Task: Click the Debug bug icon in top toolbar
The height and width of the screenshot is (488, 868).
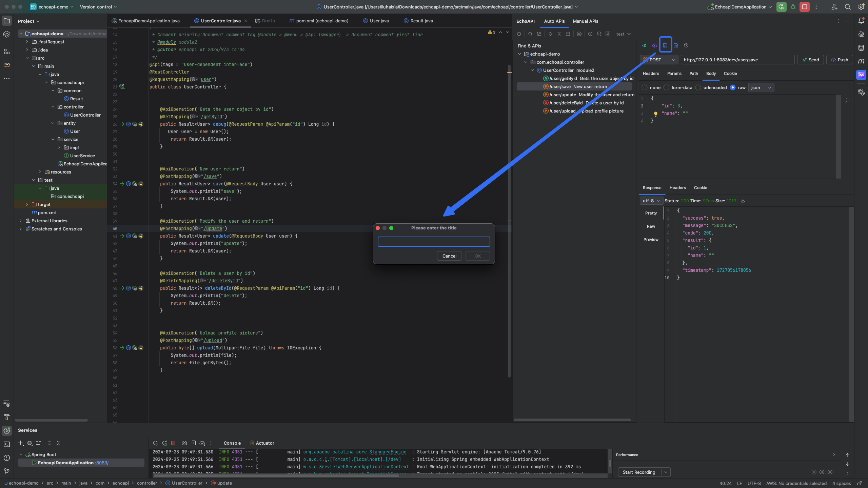Action: (793, 7)
